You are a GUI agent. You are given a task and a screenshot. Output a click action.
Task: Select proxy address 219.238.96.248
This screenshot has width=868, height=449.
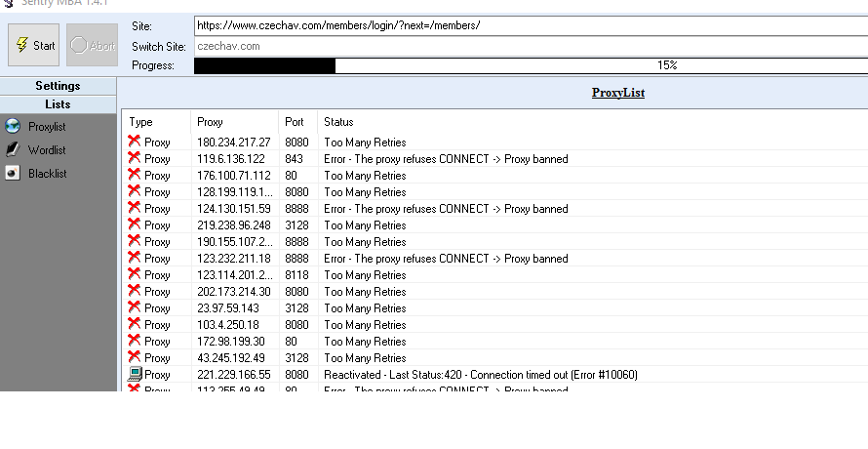pos(234,225)
